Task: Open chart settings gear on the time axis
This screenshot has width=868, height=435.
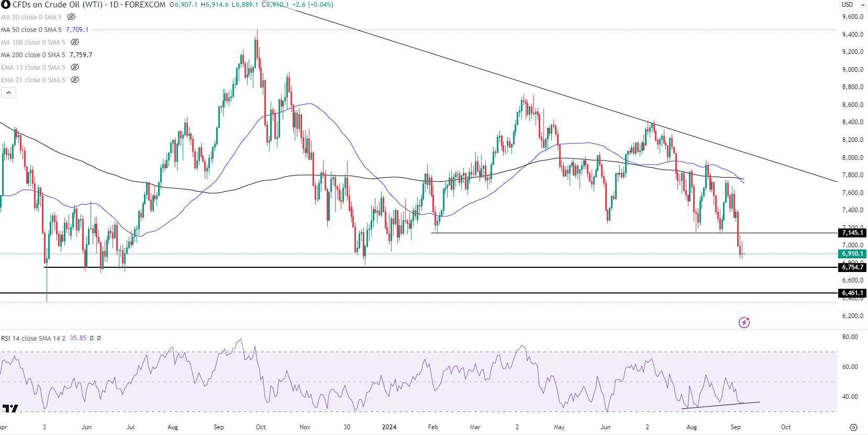Action: (853, 427)
